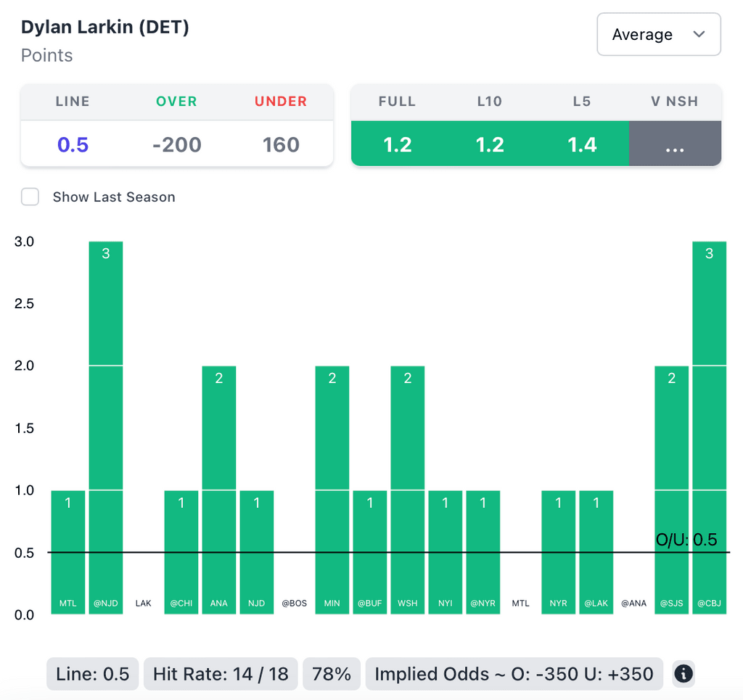Enable the Show Last Season checkbox

(30, 197)
